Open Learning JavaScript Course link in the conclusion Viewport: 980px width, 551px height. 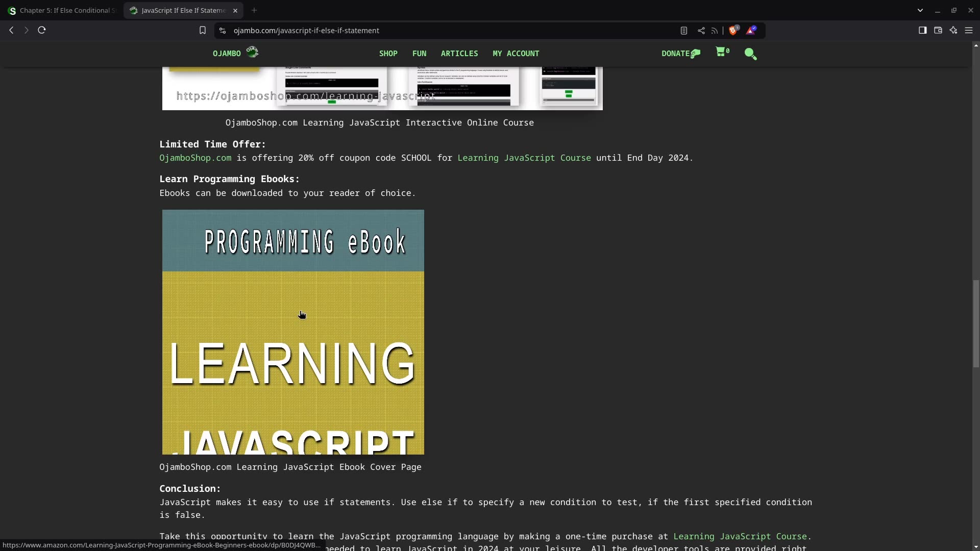[x=741, y=537]
